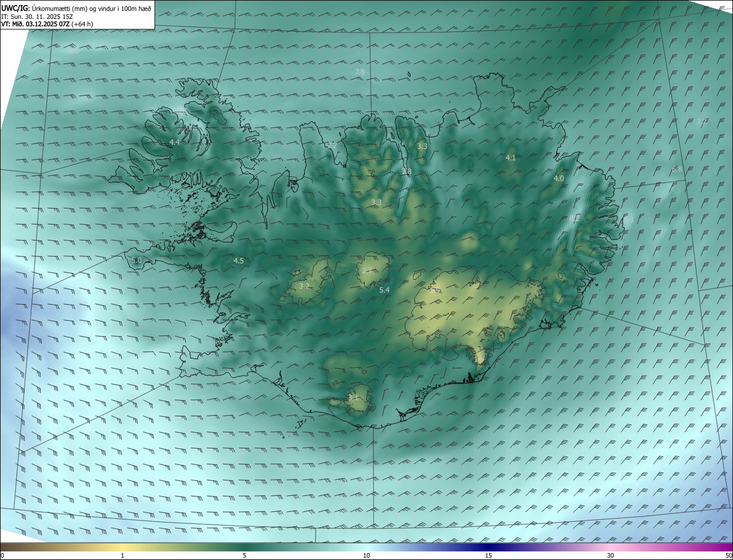
Task: Click the "8.2" value on the map
Action: 575,218
